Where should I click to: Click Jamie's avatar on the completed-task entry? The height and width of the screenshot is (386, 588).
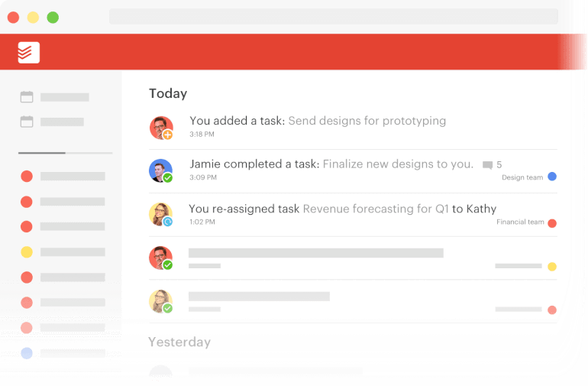[161, 170]
